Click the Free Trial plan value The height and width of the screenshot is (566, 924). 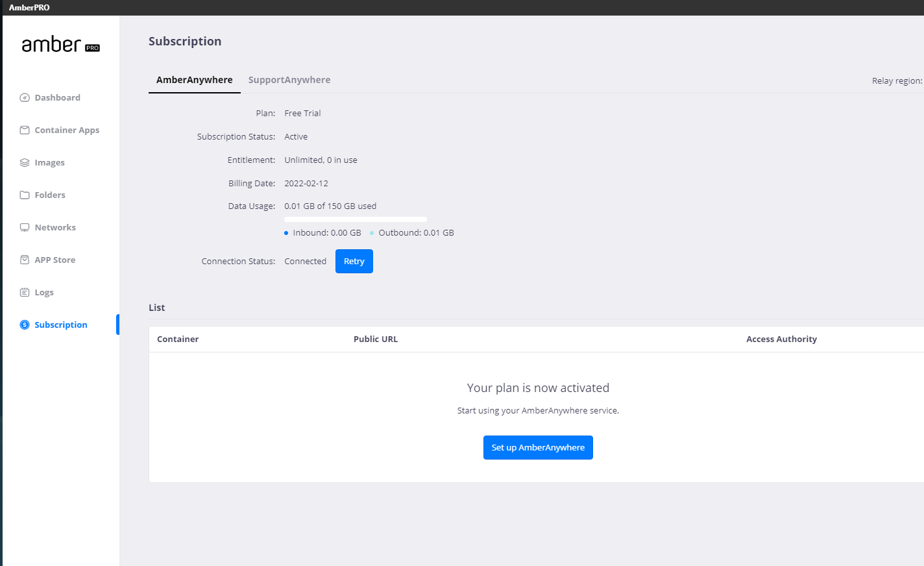tap(302, 114)
